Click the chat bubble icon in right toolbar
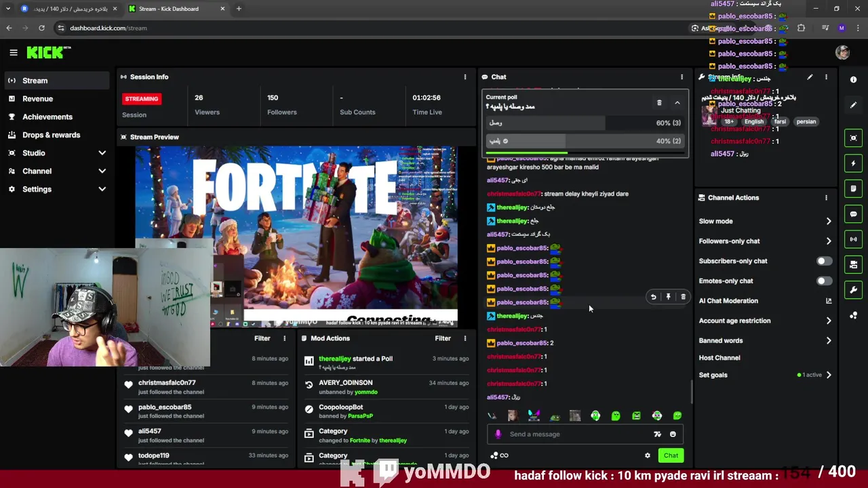This screenshot has width=868, height=488. pos(854,214)
